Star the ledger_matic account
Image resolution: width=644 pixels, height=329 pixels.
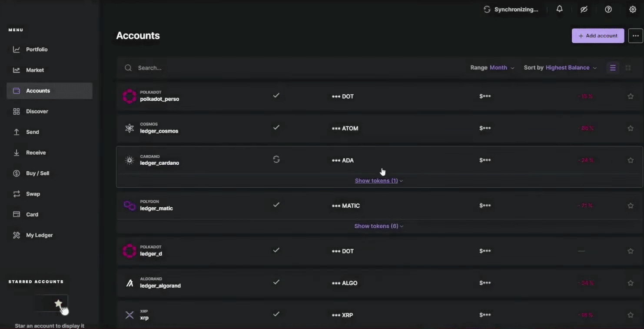[x=631, y=206]
